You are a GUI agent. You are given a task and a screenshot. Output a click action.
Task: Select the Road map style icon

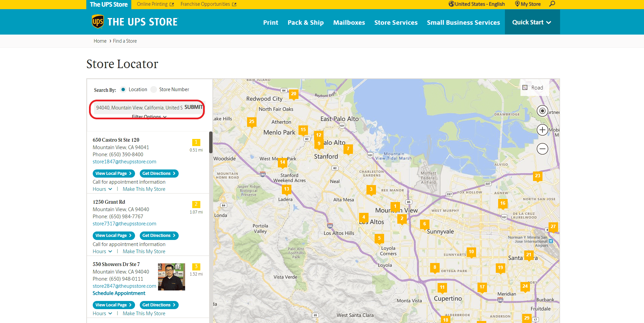tap(525, 87)
